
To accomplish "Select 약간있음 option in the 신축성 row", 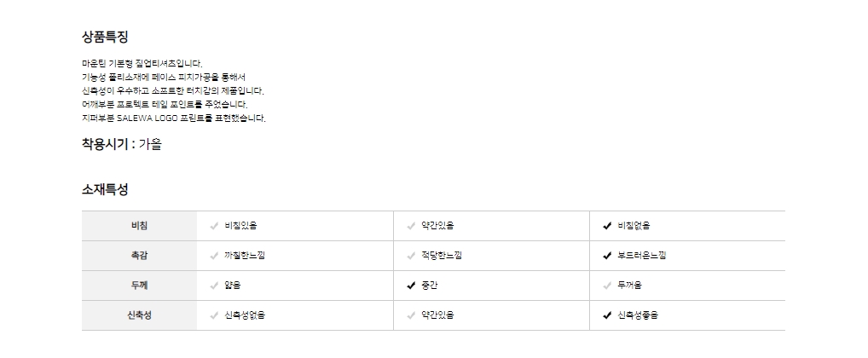I will click(437, 315).
